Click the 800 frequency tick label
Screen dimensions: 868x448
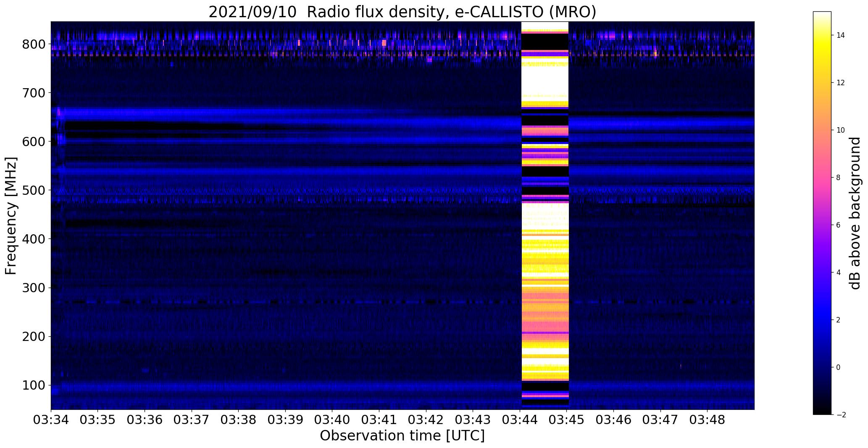(x=34, y=44)
